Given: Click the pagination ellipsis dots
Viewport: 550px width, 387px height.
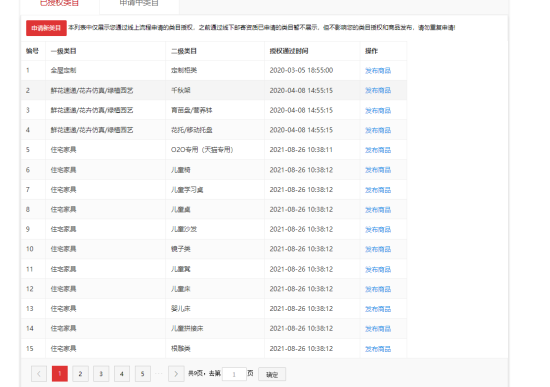Looking at the screenshot, I should [159, 373].
